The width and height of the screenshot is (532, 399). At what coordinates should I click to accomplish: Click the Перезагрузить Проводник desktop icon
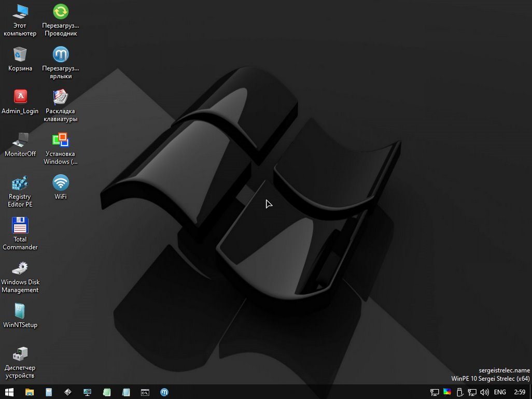click(61, 11)
